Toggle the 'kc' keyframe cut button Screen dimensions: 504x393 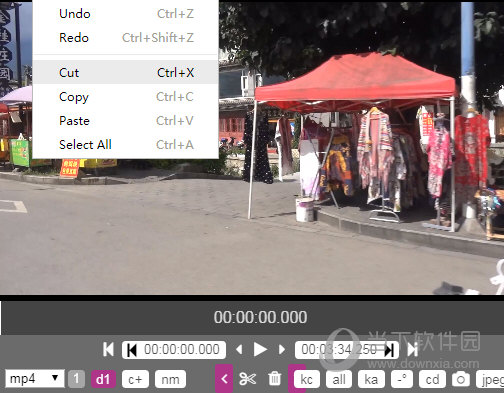307,379
